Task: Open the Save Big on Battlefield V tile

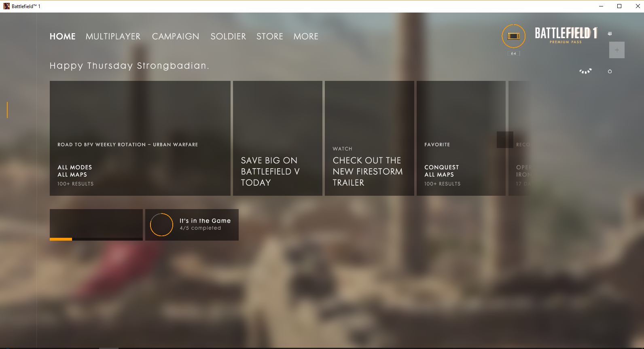Action: [x=278, y=138]
